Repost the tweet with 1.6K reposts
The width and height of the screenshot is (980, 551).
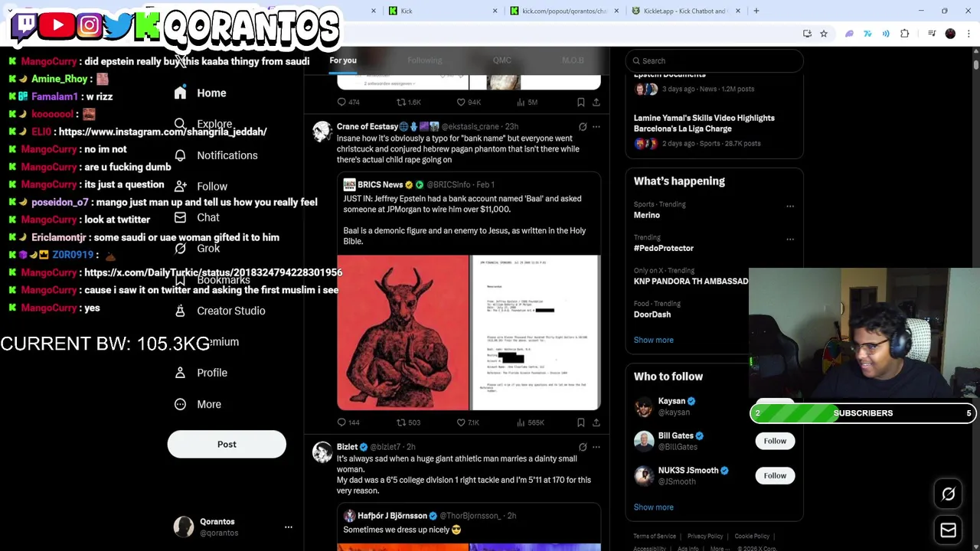pos(408,102)
